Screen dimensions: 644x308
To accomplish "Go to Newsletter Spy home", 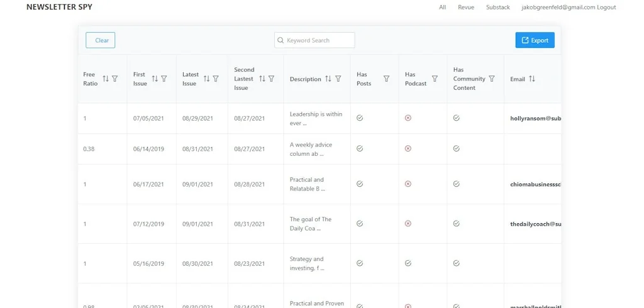I will point(59,7).
